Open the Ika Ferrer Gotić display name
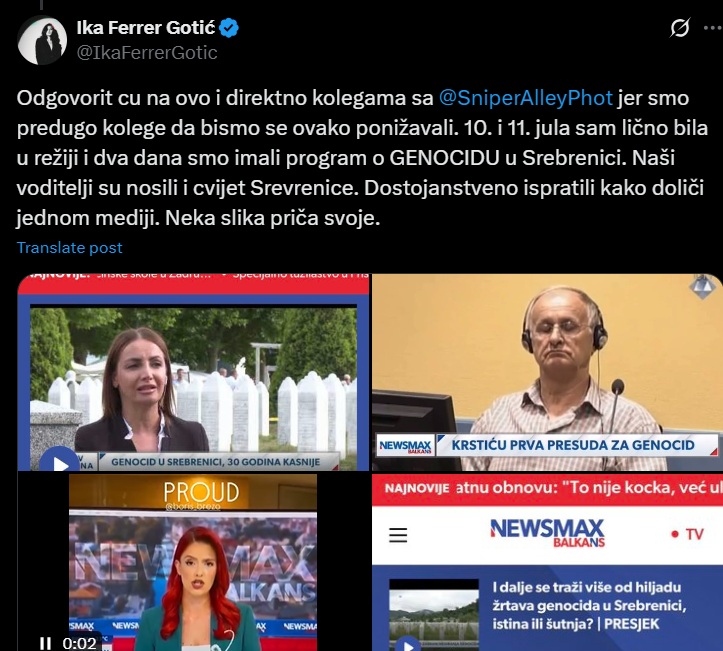 coord(146,28)
